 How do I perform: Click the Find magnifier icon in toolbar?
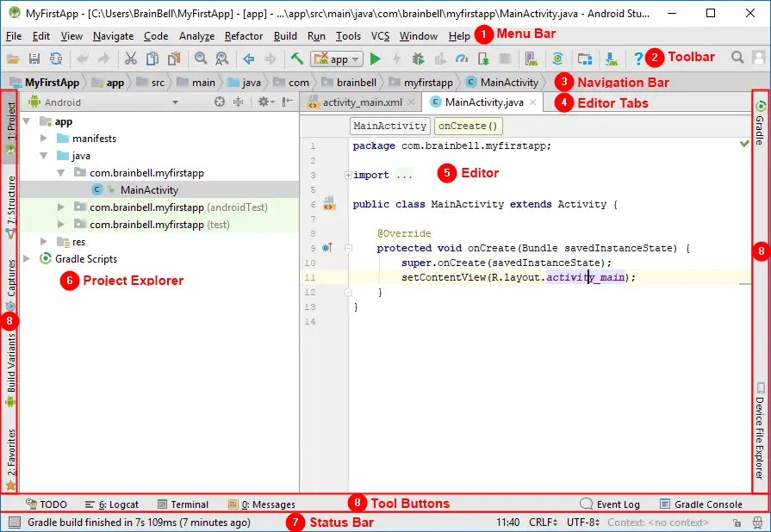tap(201, 59)
